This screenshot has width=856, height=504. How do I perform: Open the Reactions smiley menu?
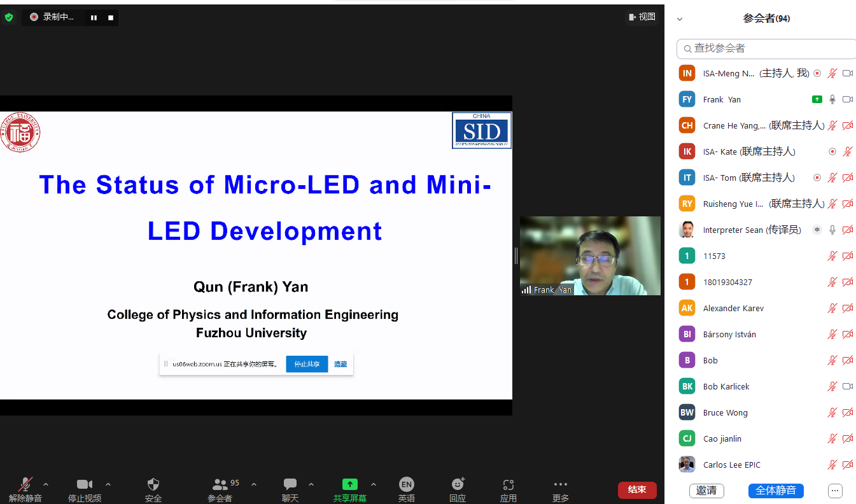[458, 488]
